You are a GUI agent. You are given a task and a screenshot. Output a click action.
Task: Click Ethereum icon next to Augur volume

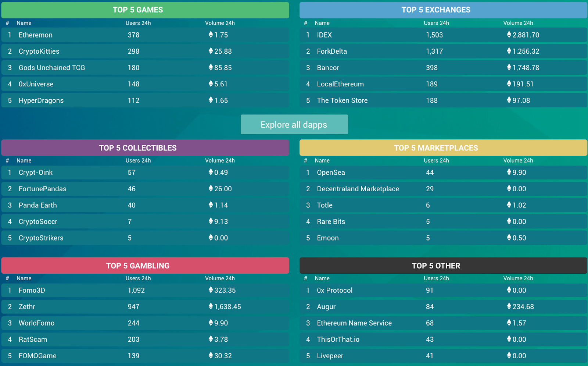pos(509,306)
